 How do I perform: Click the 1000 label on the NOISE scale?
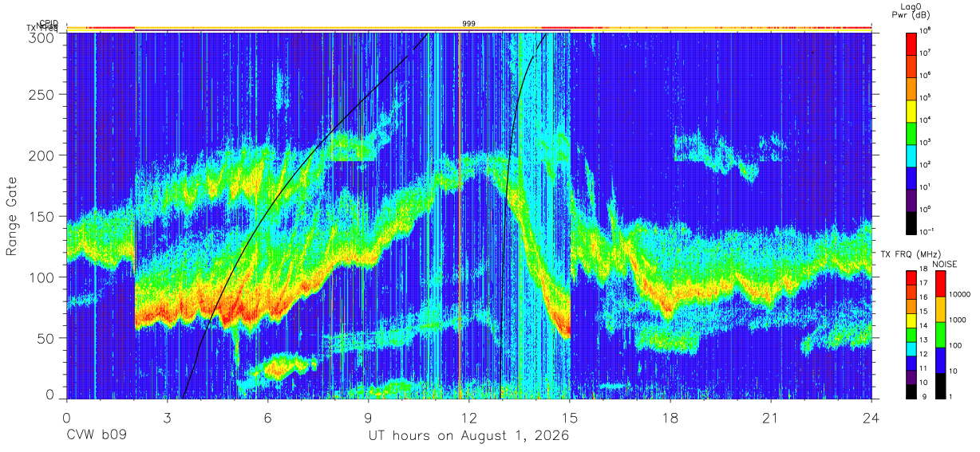(958, 320)
